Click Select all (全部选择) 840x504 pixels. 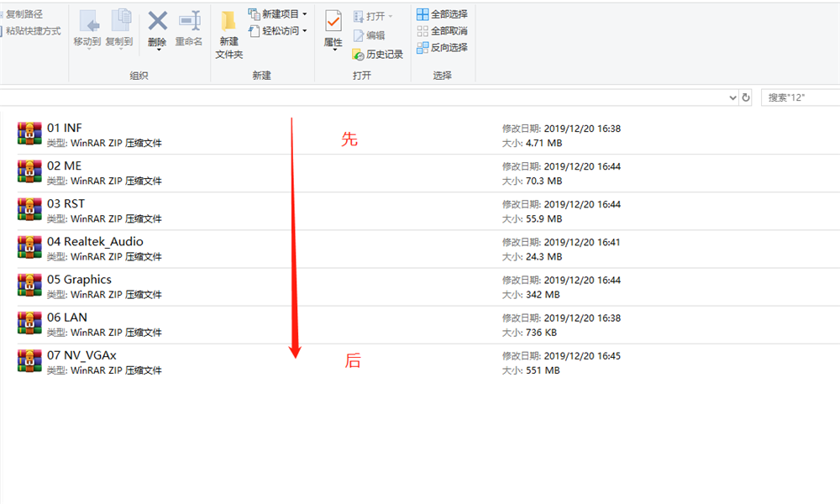tap(443, 14)
